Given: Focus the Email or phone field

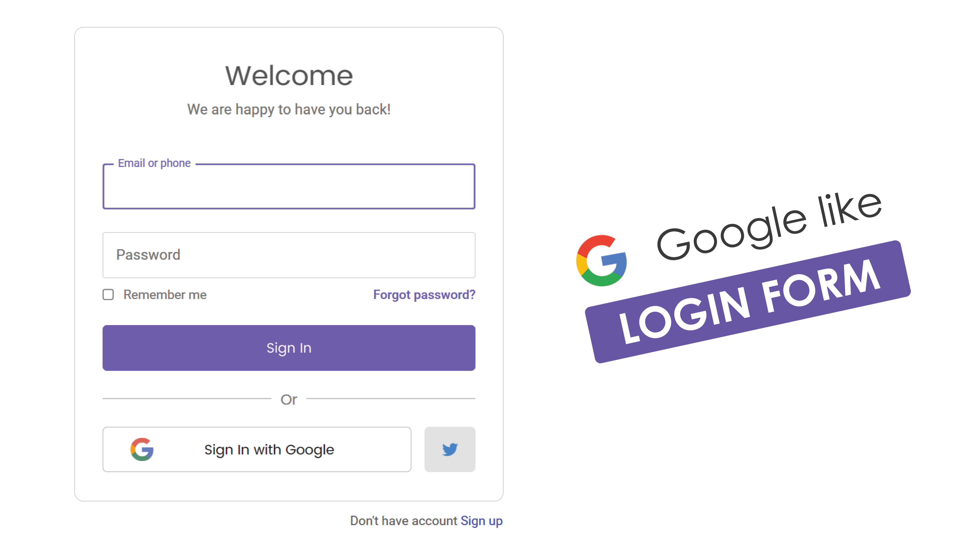Looking at the screenshot, I should (289, 186).
